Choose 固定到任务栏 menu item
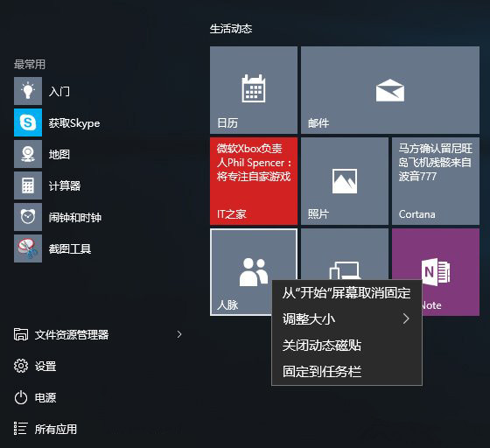The image size is (490, 448). tap(346, 372)
